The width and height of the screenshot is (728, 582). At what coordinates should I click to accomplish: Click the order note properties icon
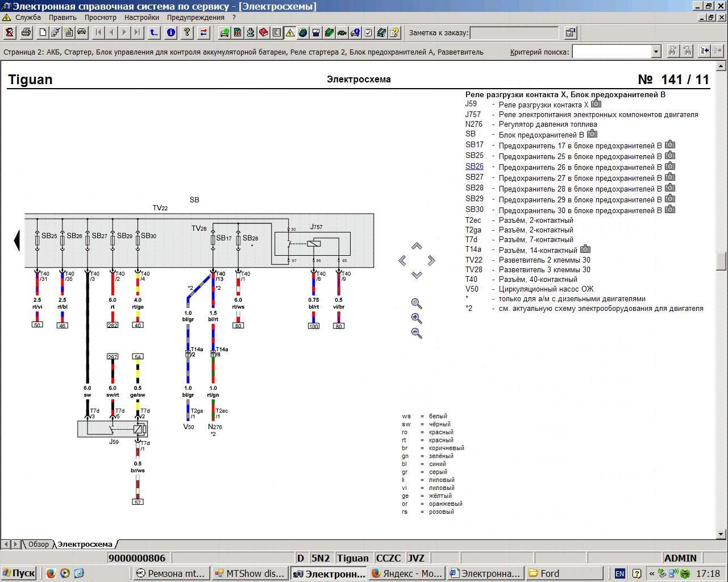[x=571, y=32]
